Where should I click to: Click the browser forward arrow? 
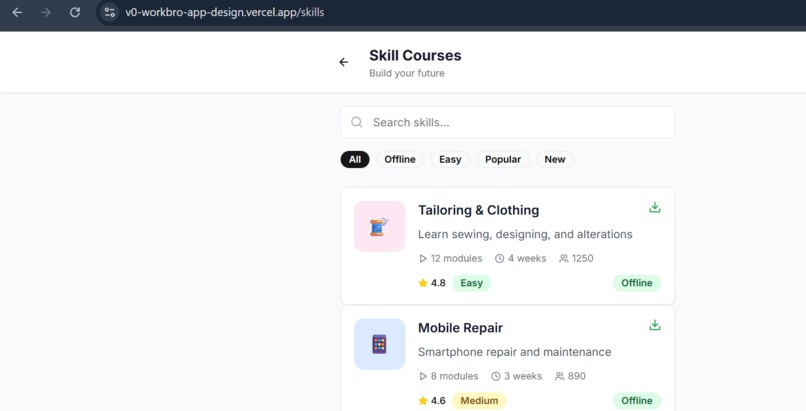coord(46,12)
